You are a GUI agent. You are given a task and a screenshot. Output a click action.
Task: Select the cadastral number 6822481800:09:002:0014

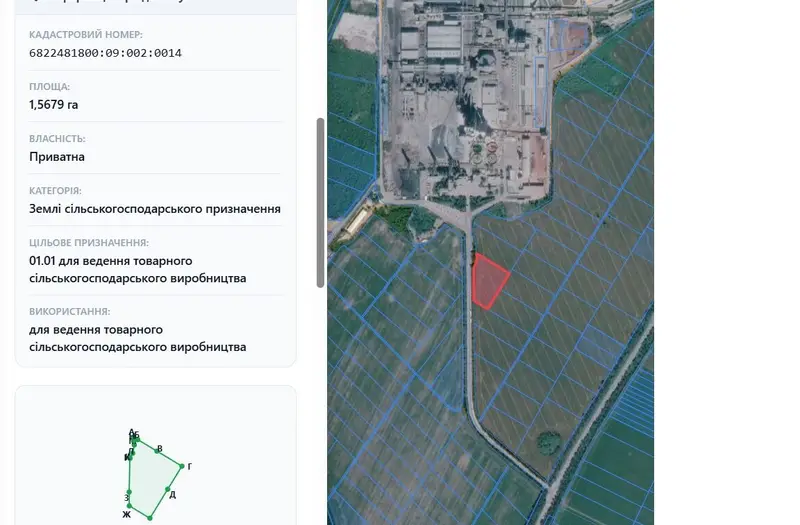tap(105, 53)
